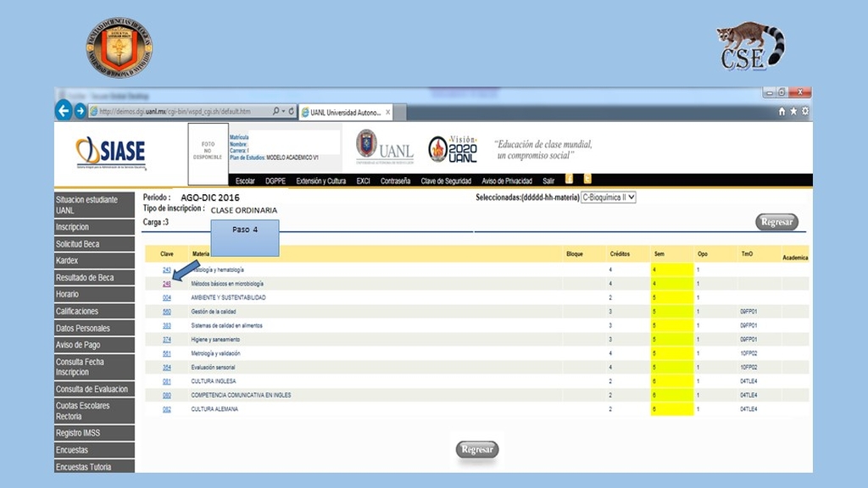Click the Facebook icon in the black menu bar
This screenshot has height=488, width=868.
tap(569, 179)
